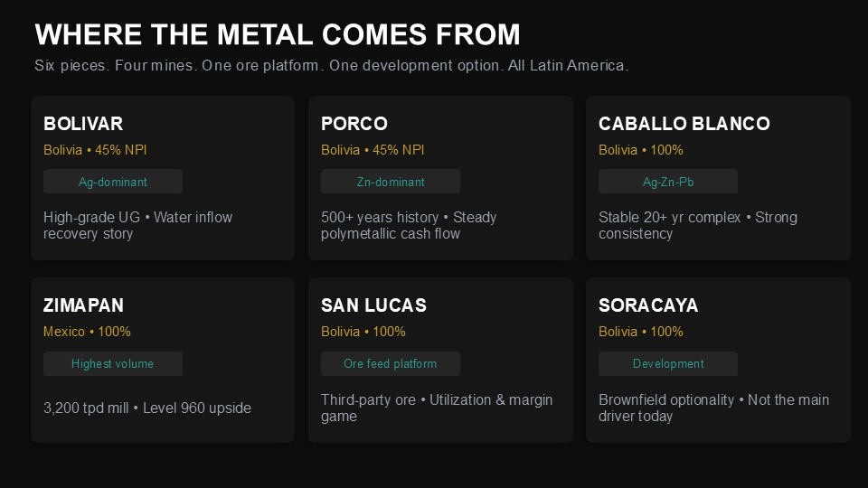
Task: Select the subtitle about six pieces
Action: click(331, 65)
